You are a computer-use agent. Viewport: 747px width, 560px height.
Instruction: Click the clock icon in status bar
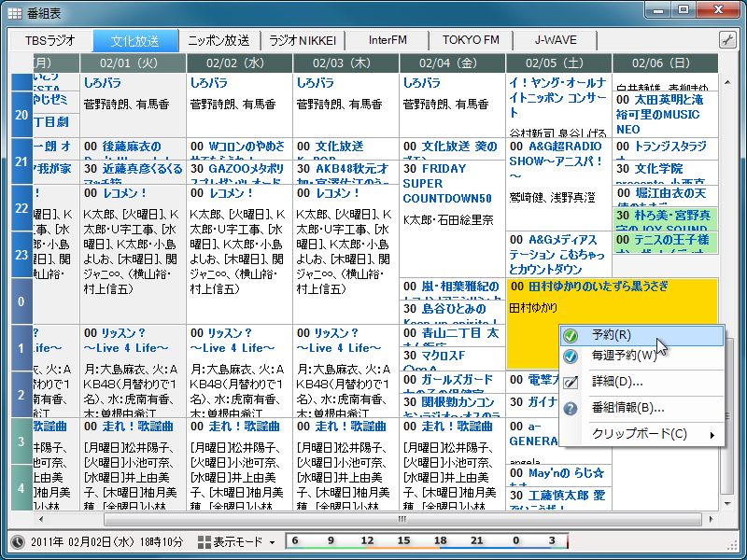[x=18, y=541]
